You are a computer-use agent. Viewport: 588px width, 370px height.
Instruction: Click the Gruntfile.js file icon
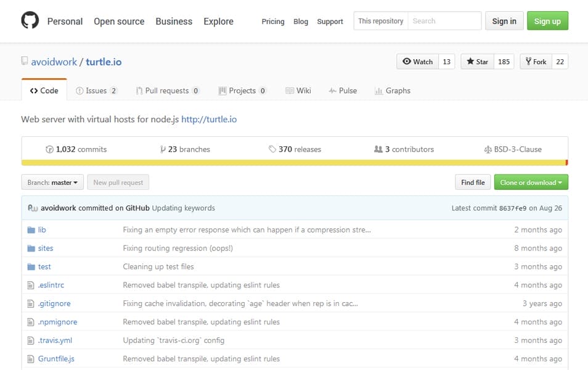click(x=31, y=359)
